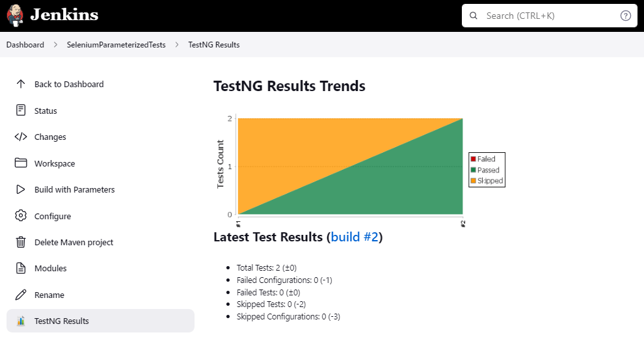Open the build #2 link
This screenshot has width=644, height=337.
click(x=355, y=237)
